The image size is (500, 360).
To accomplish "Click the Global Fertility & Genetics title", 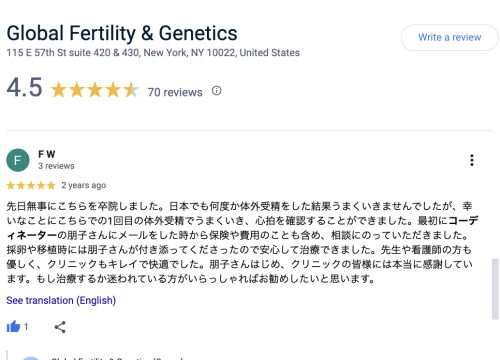I will point(122,33).
